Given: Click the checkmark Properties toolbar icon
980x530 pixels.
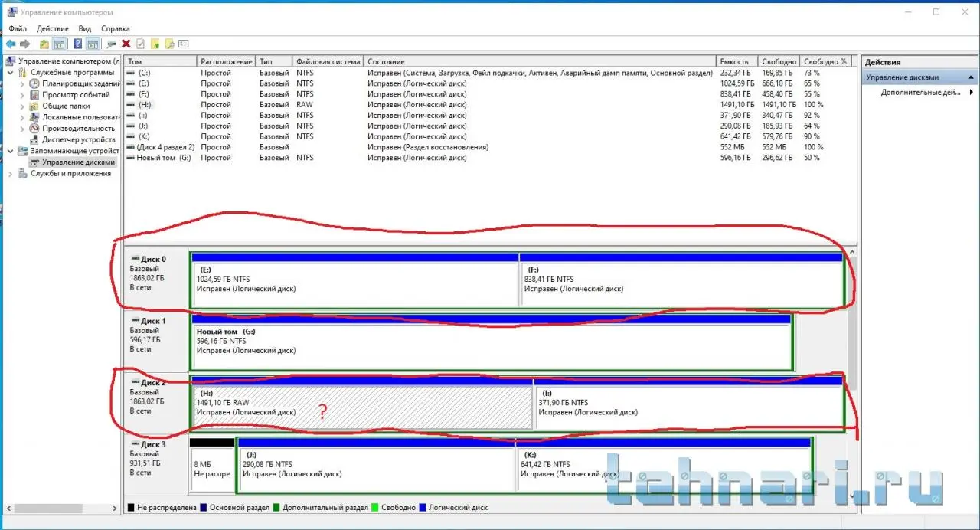Looking at the screenshot, I should pos(140,44).
